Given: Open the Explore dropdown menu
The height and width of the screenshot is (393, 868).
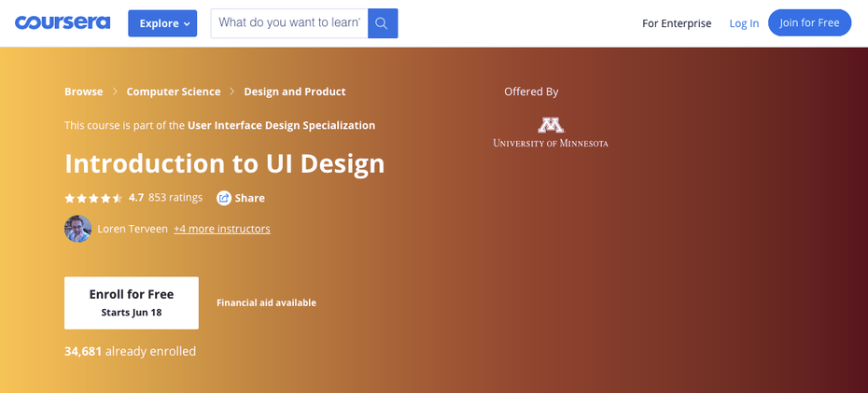Looking at the screenshot, I should [162, 23].
